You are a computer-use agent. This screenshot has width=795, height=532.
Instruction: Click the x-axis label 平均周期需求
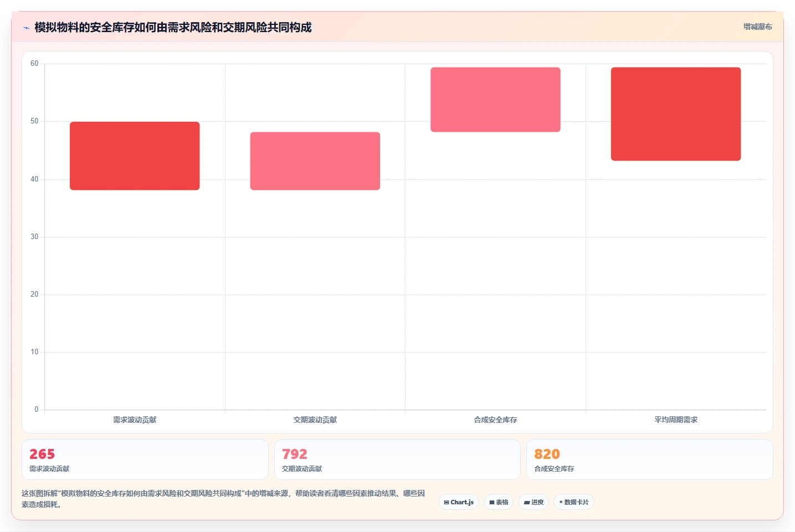coord(676,420)
